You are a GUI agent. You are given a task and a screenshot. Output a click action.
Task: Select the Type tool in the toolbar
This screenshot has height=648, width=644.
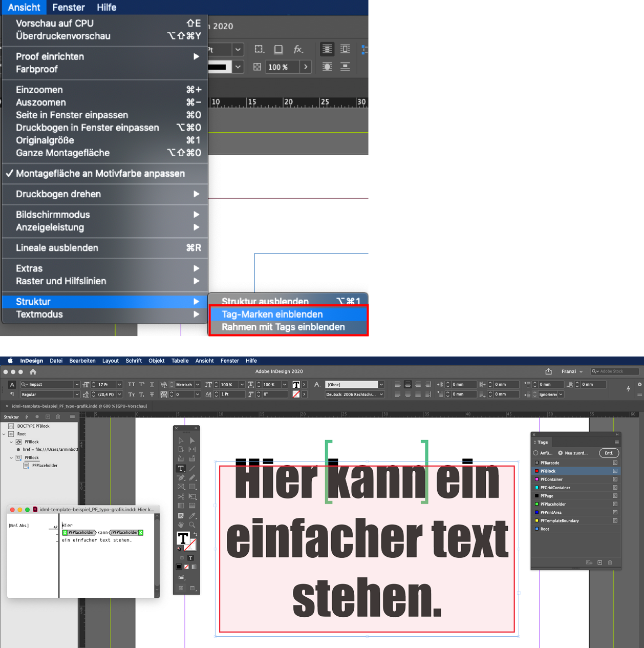(180, 468)
